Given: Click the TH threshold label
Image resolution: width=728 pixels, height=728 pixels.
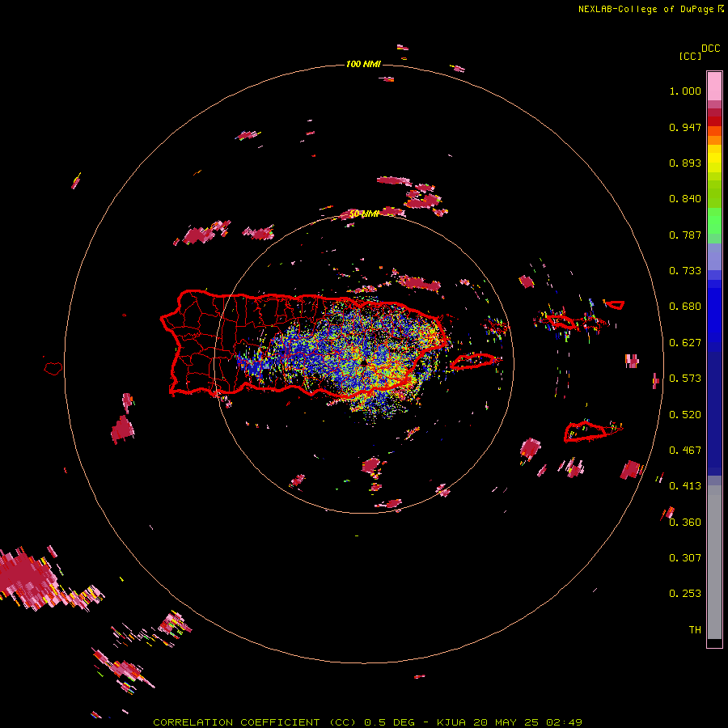Looking at the screenshot, I should pos(695,630).
